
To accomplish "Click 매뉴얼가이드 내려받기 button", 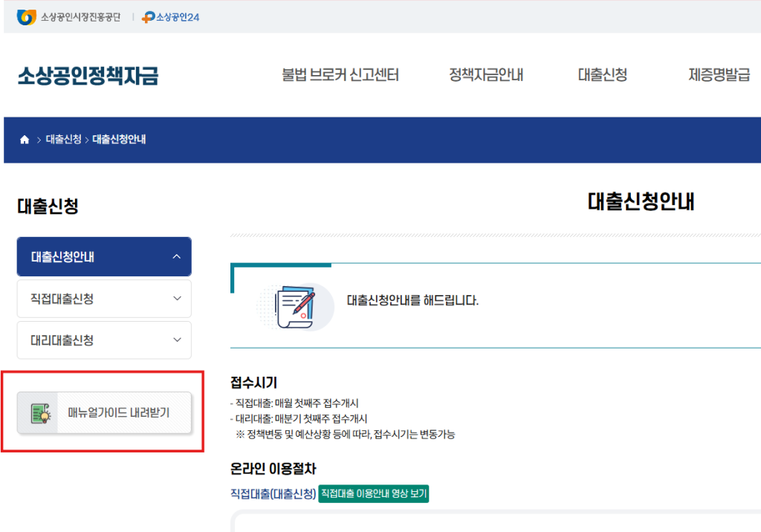I will [104, 412].
